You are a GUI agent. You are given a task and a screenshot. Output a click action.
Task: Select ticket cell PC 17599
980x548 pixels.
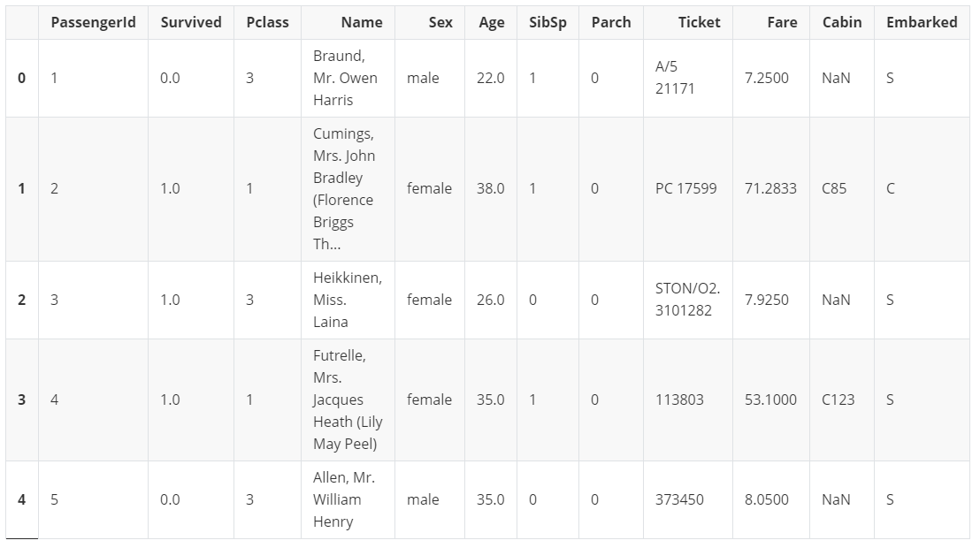coord(687,189)
